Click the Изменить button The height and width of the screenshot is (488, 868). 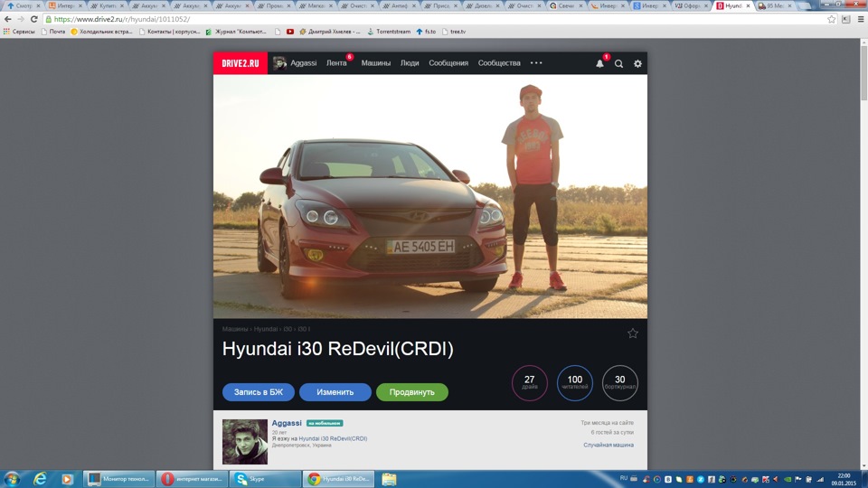[x=335, y=391]
